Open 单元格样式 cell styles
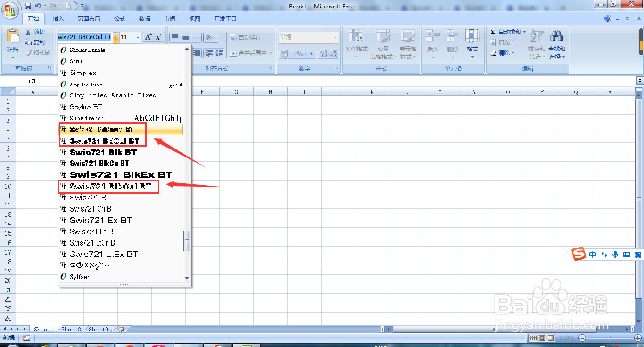 [x=408, y=45]
